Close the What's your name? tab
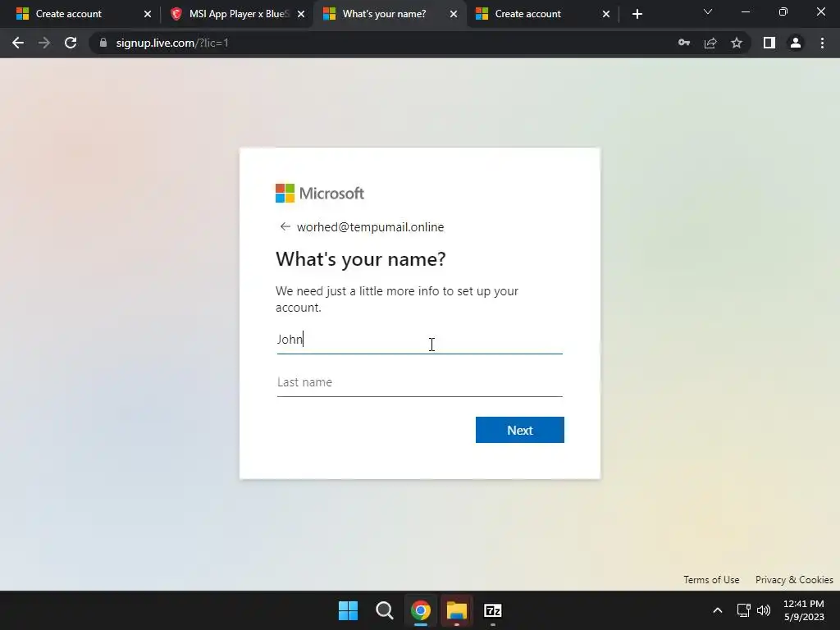Screen dimensions: 840x630 coord(453,14)
